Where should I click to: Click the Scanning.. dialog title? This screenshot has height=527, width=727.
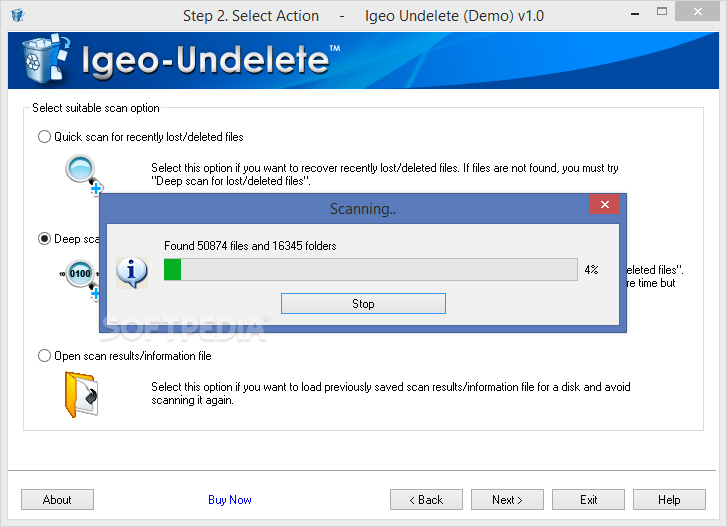point(363,209)
